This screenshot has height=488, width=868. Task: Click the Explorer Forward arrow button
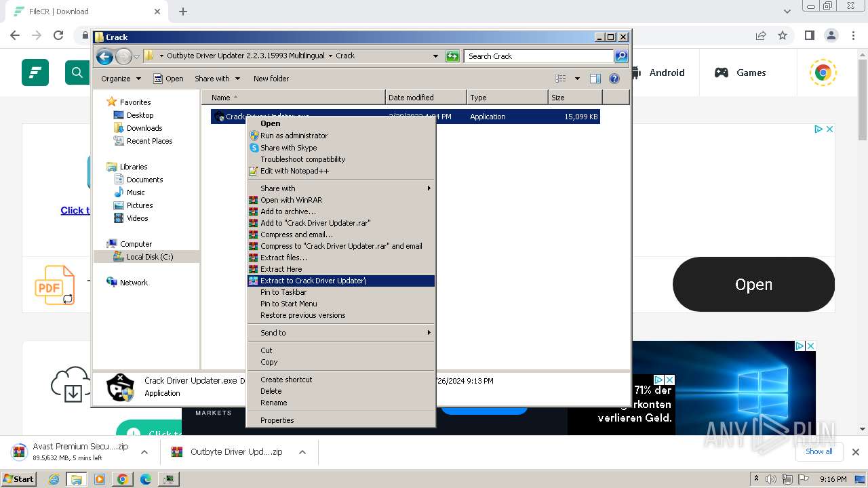[x=123, y=56]
